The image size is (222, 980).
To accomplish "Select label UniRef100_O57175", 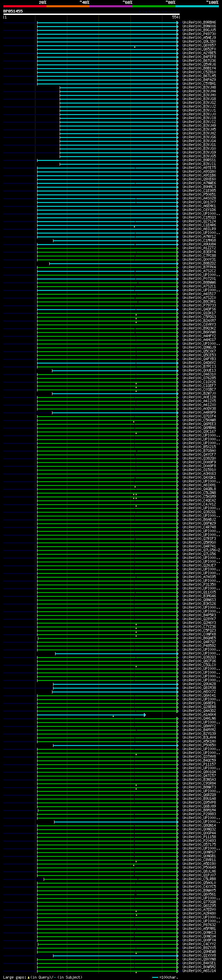I will tap(199, 844).
